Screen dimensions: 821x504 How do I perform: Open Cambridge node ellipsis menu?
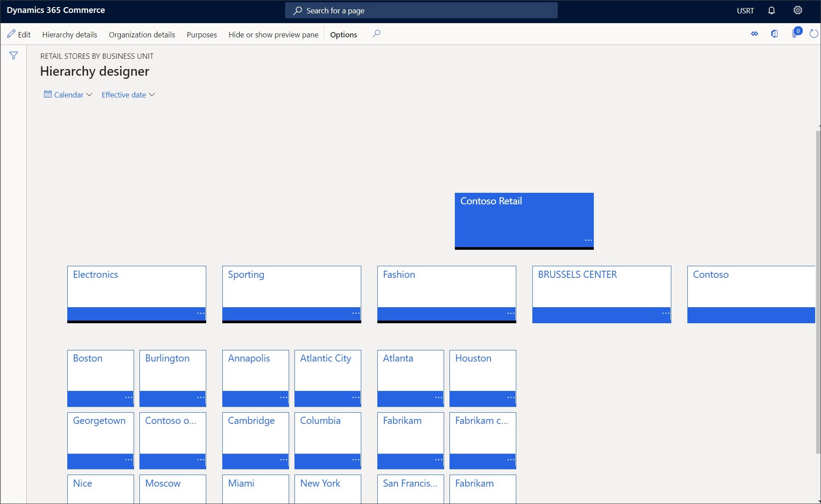point(284,459)
